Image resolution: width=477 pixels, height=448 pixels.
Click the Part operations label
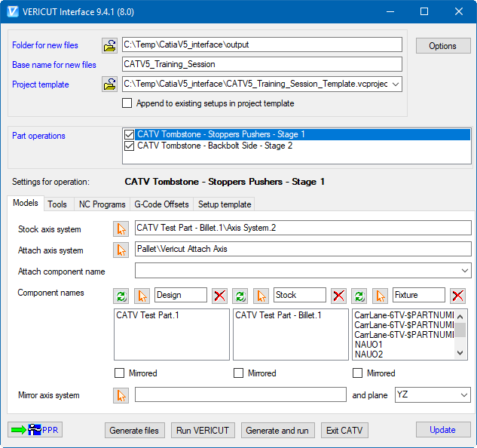38,136
